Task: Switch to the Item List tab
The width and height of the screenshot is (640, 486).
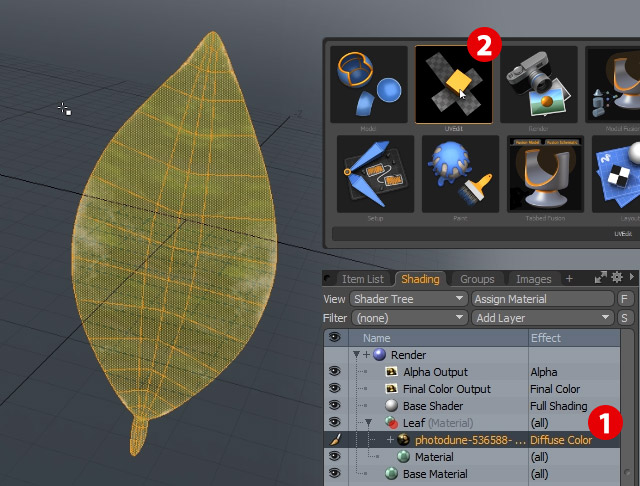Action: pyautogui.click(x=362, y=279)
